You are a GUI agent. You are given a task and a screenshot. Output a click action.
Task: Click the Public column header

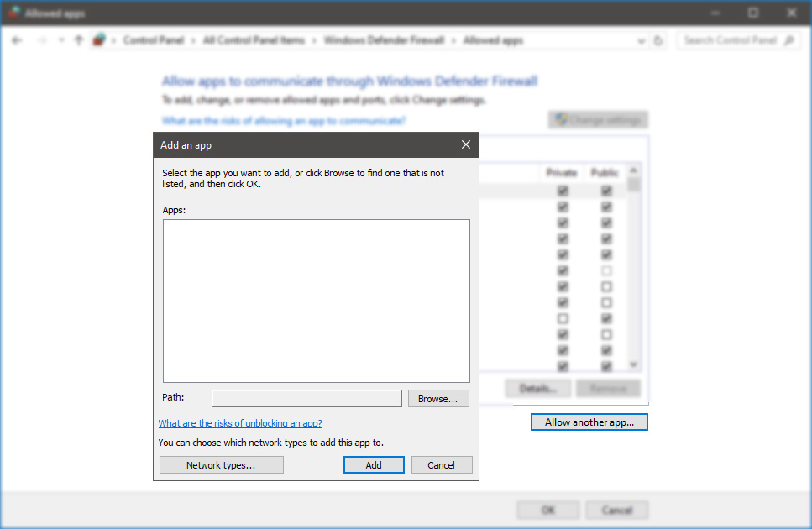pos(605,173)
